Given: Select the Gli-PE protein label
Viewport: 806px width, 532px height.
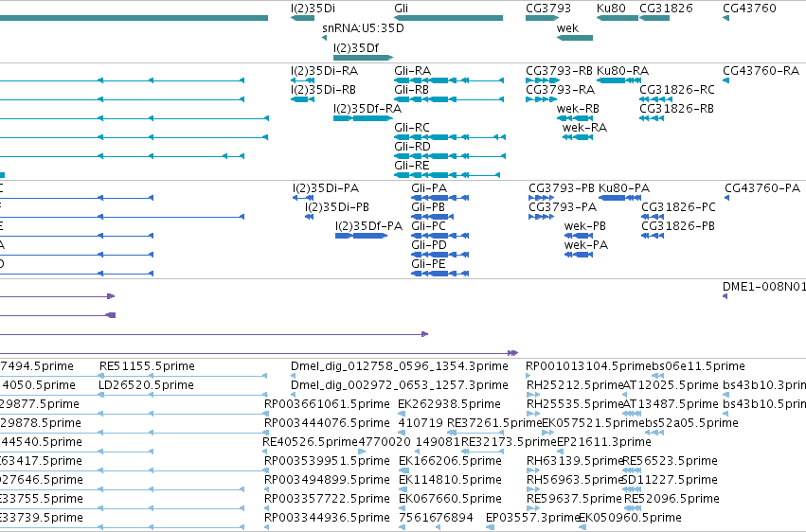Looking at the screenshot, I should tap(428, 264).
